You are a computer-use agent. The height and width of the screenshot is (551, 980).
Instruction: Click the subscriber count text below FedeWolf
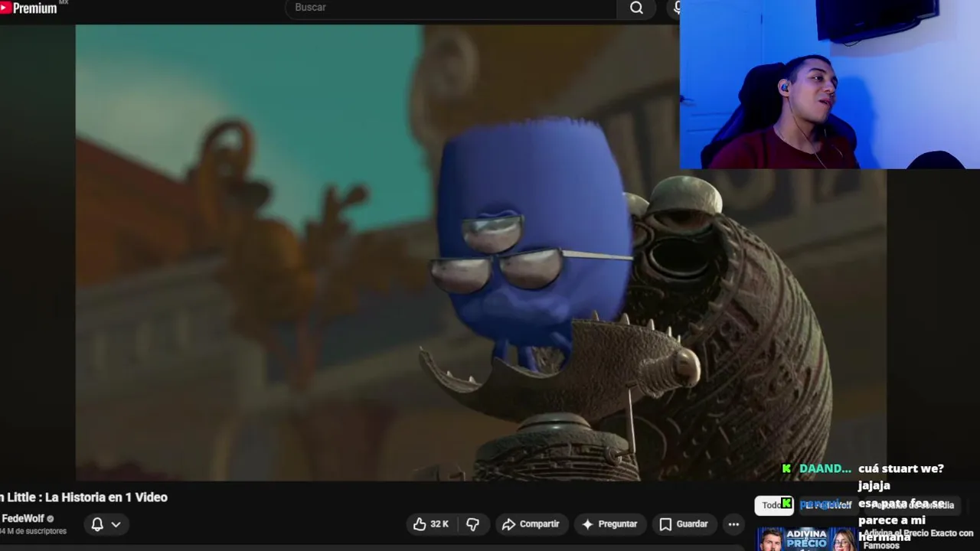coord(33,531)
